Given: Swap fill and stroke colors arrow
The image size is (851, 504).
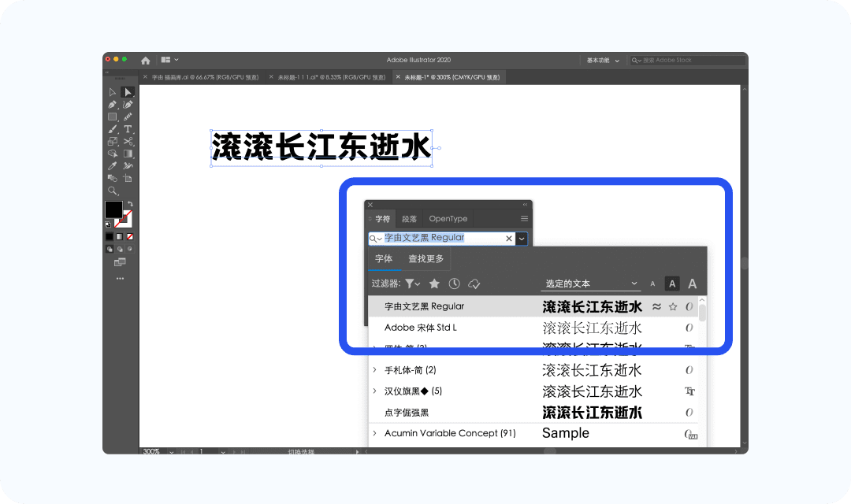Looking at the screenshot, I should point(130,204).
